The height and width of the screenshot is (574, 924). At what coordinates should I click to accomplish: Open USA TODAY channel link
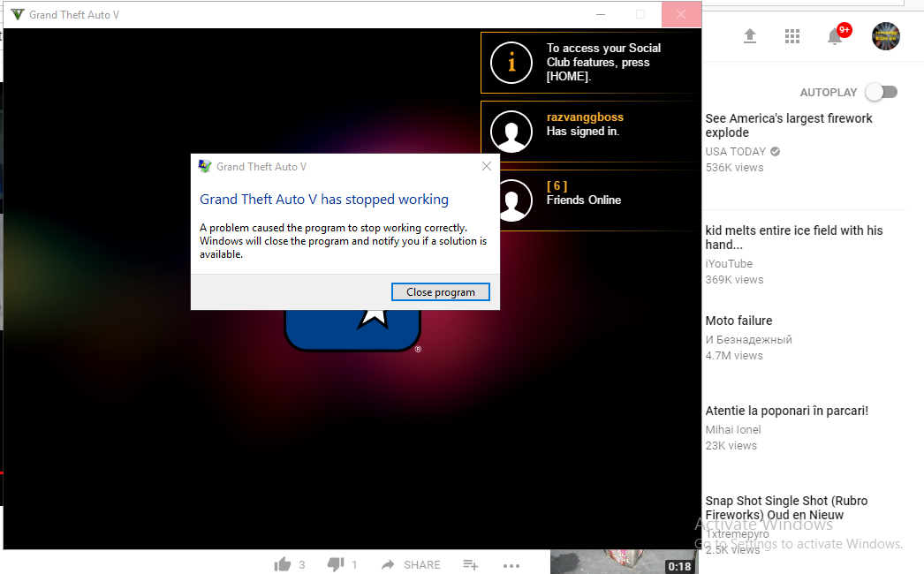click(x=736, y=152)
